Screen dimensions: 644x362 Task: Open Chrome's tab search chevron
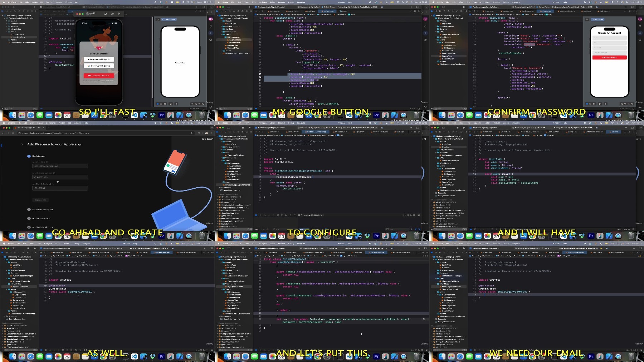[x=212, y=128]
